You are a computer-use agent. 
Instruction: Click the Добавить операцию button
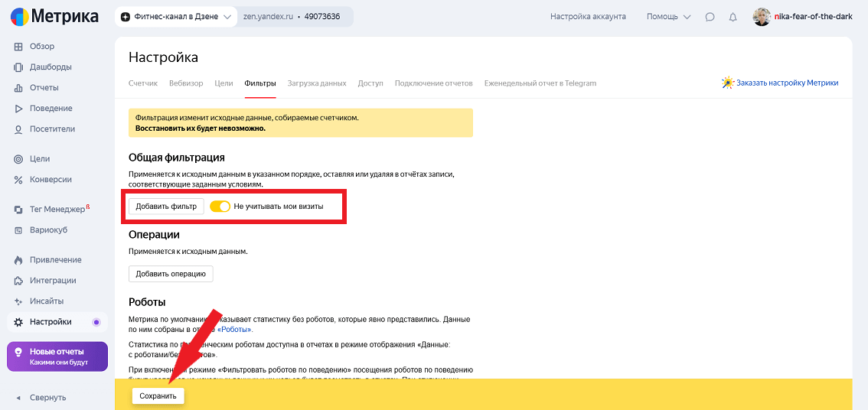(x=171, y=274)
